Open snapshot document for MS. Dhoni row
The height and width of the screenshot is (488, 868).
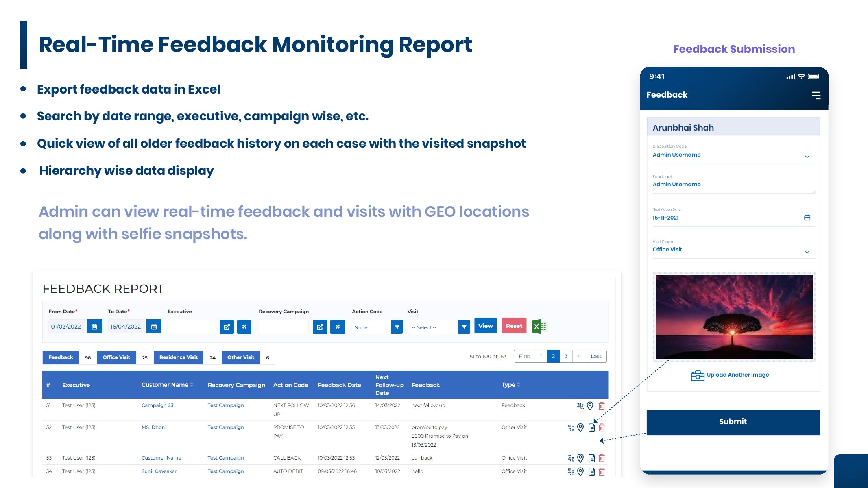click(x=592, y=427)
